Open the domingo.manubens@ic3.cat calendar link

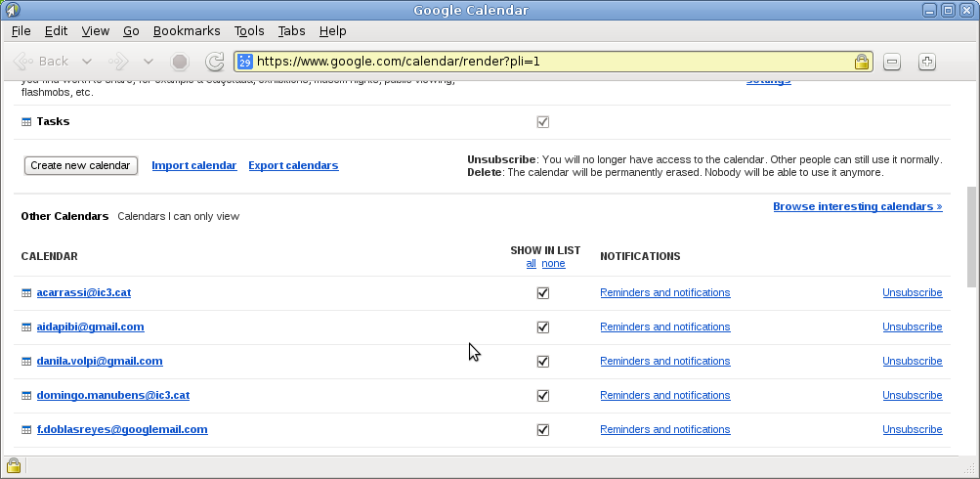tap(113, 395)
